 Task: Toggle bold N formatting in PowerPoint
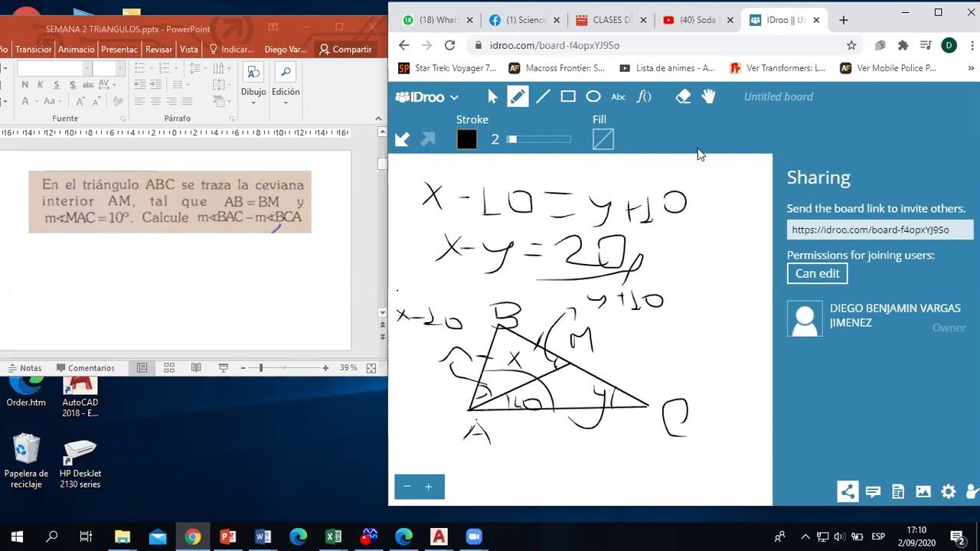tap(25, 84)
